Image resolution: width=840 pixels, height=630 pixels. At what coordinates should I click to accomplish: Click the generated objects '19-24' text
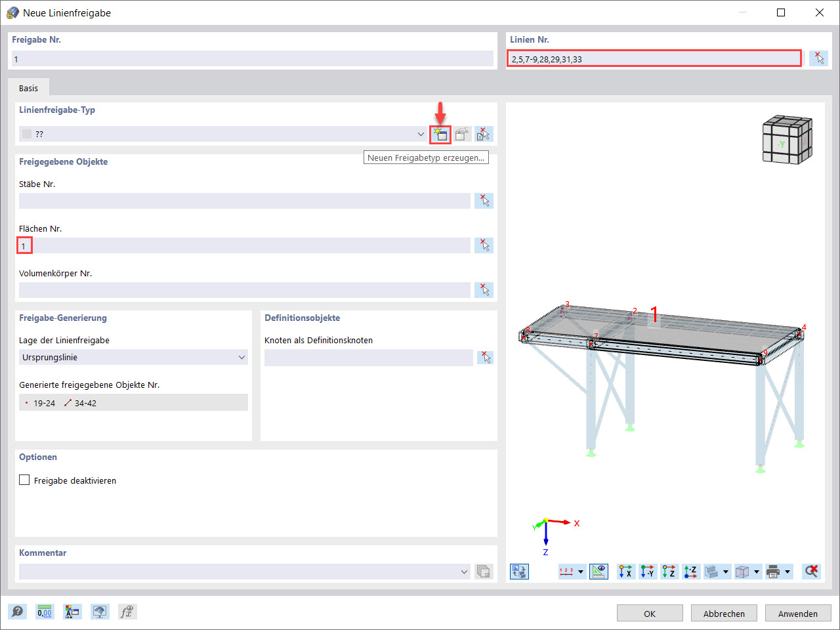coord(45,403)
